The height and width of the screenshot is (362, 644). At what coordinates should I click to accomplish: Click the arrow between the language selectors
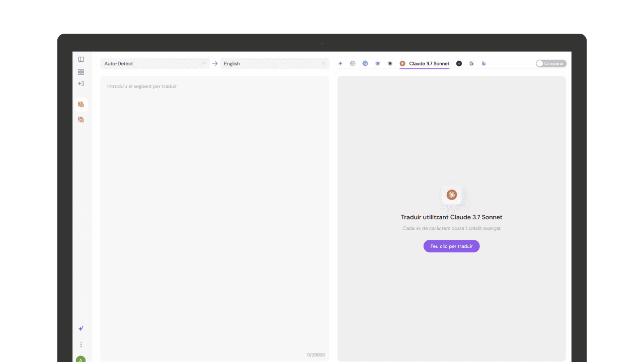click(x=215, y=64)
